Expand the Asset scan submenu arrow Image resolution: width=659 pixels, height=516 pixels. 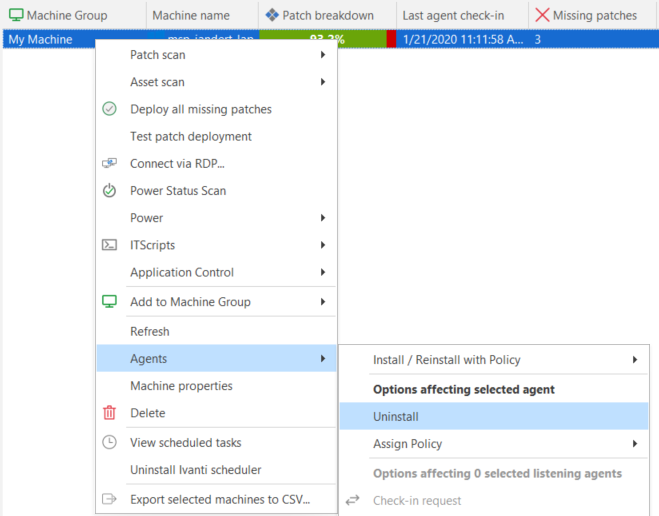click(323, 82)
